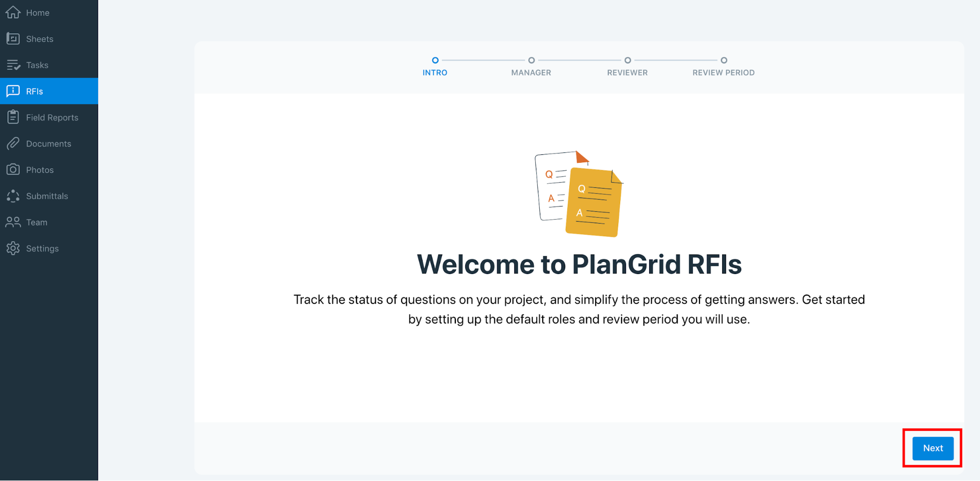Click the RFIs speech bubble icon

(13, 91)
